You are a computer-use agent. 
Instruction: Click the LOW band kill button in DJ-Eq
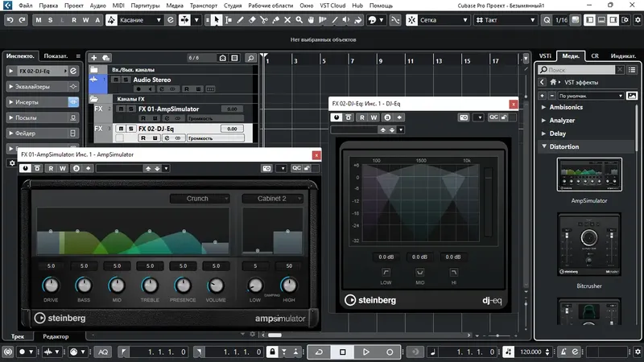click(x=386, y=272)
